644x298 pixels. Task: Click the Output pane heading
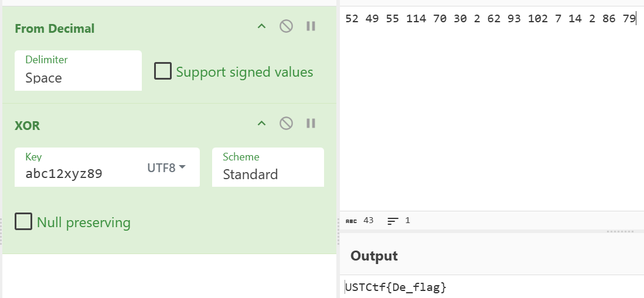click(x=374, y=256)
